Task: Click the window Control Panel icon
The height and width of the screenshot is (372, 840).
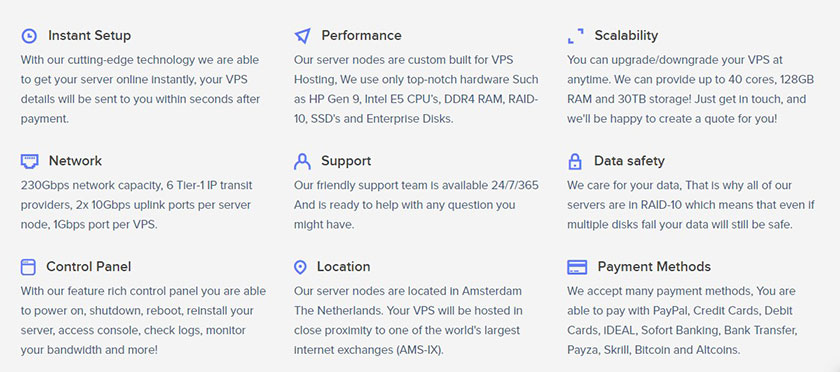Action: (28, 267)
